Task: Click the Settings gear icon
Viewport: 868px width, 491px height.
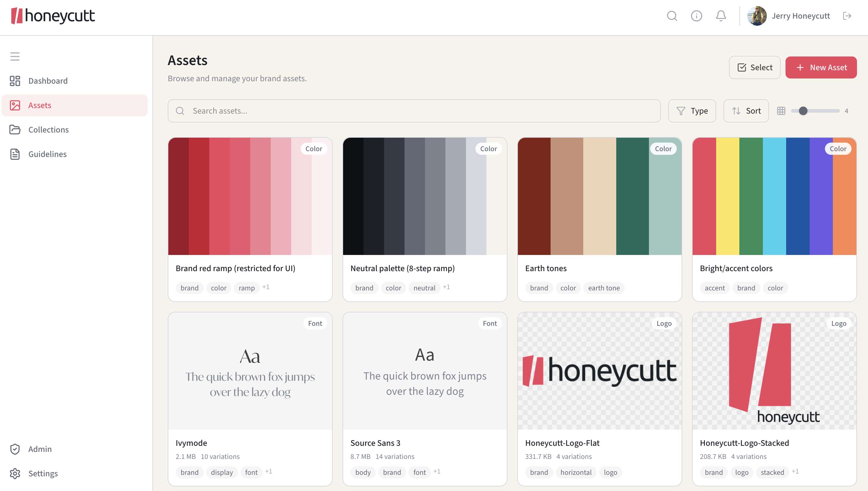Action: (x=15, y=474)
